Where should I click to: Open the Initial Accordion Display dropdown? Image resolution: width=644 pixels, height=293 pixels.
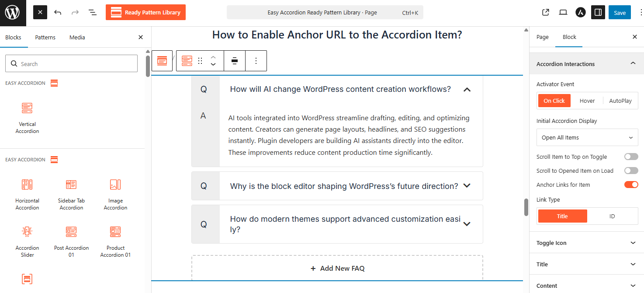(587, 137)
